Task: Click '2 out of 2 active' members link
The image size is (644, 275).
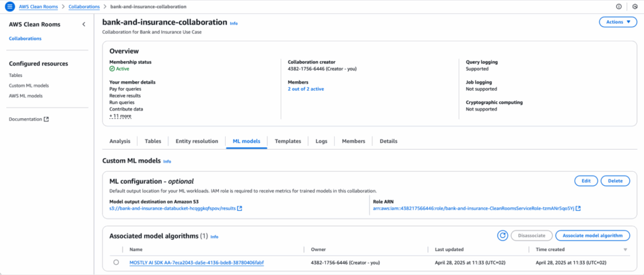Action: tap(306, 89)
